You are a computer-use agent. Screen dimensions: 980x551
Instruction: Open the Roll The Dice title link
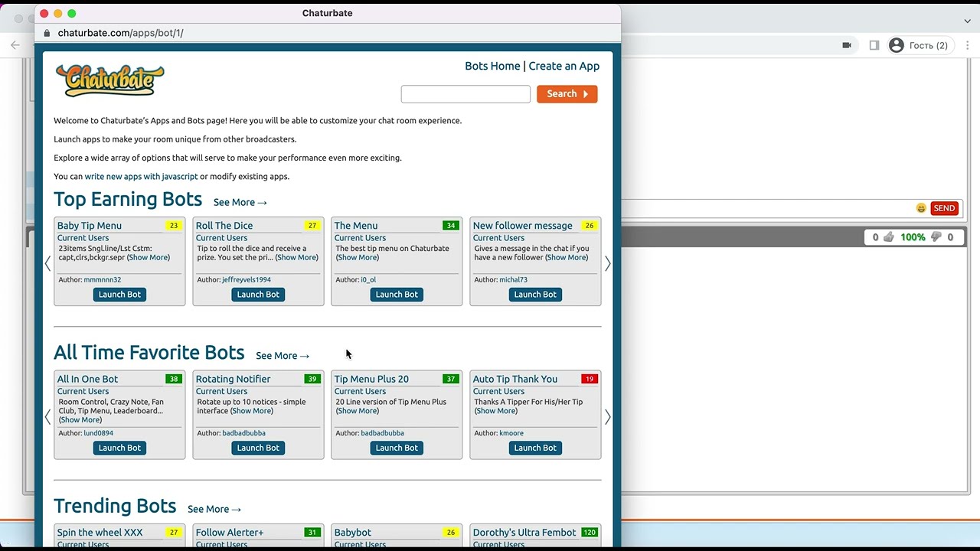(x=224, y=226)
